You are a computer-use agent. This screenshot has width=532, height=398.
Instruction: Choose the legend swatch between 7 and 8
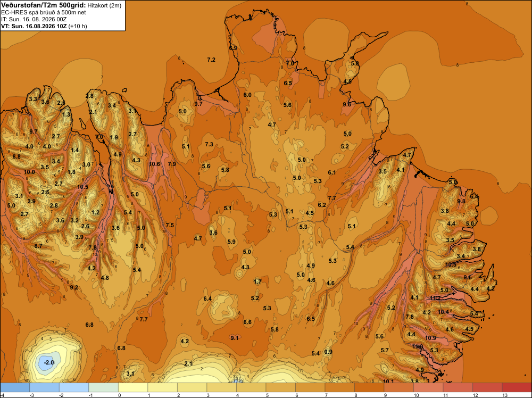339,387
